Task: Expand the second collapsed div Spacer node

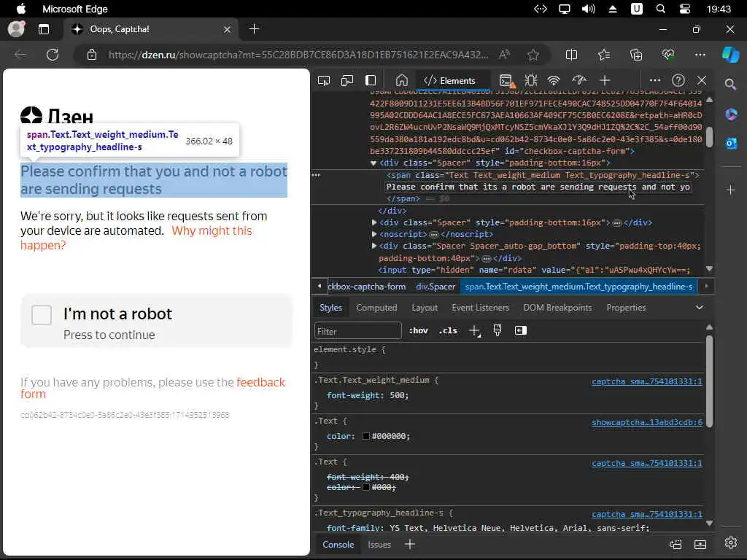Action: coord(374,222)
